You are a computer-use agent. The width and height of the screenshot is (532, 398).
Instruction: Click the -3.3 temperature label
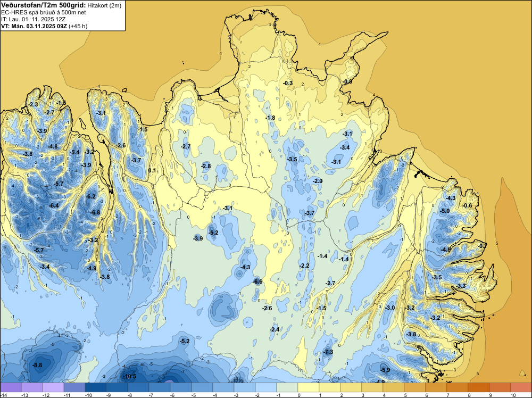(x=461, y=286)
